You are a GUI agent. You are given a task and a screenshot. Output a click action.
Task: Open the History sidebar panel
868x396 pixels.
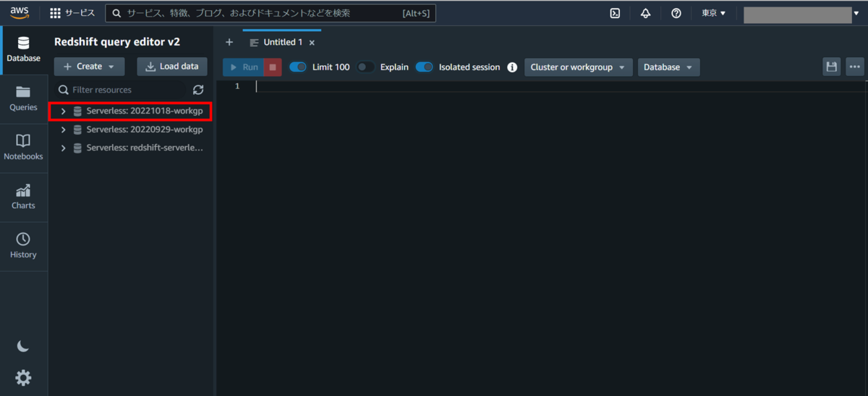pyautogui.click(x=23, y=246)
